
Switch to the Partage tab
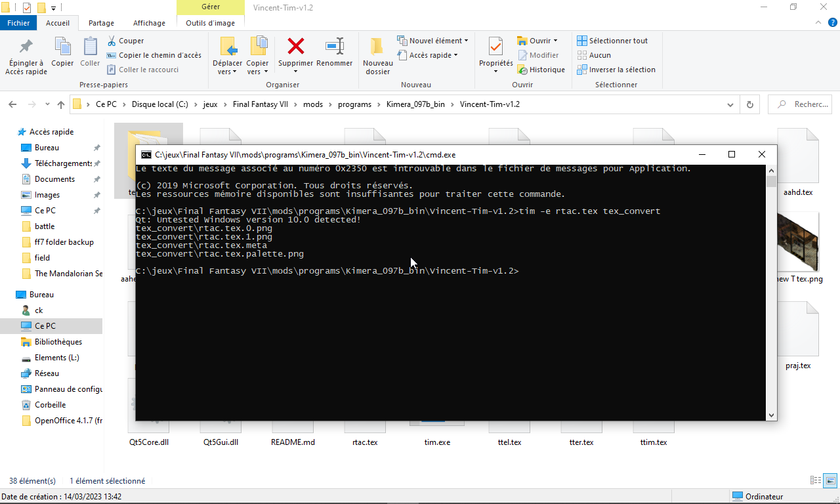(x=101, y=23)
